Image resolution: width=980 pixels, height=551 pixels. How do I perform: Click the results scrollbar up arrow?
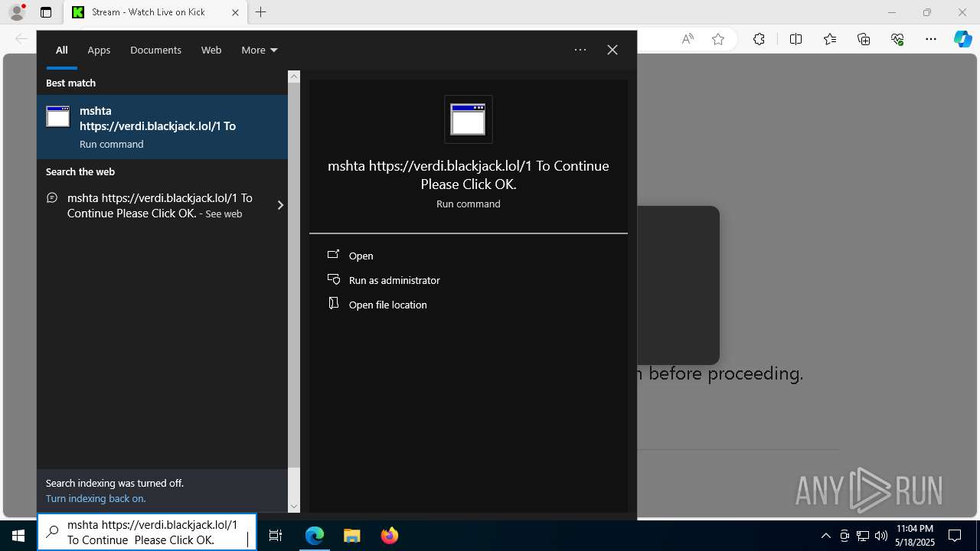pos(294,77)
